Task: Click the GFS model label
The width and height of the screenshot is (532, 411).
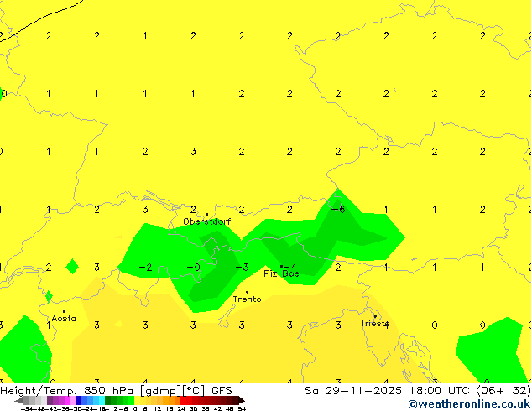Action: pyautogui.click(x=222, y=391)
